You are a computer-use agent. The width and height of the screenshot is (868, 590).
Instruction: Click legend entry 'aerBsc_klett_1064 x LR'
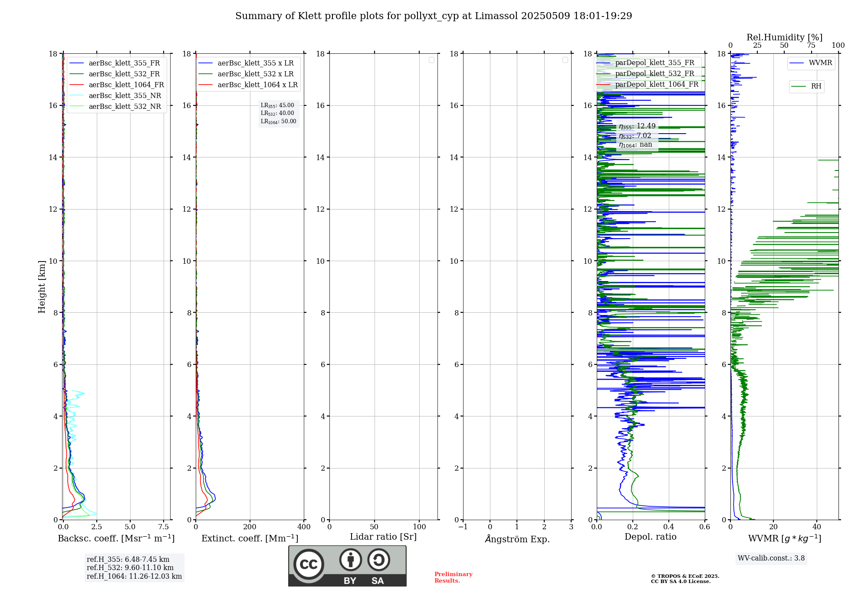click(x=248, y=85)
